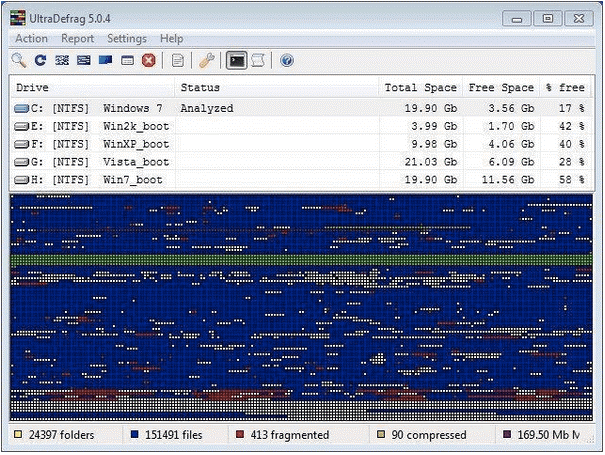Start defragmentation with the Defragment icon
Image resolution: width=605 pixels, height=455 pixels.
click(x=62, y=61)
